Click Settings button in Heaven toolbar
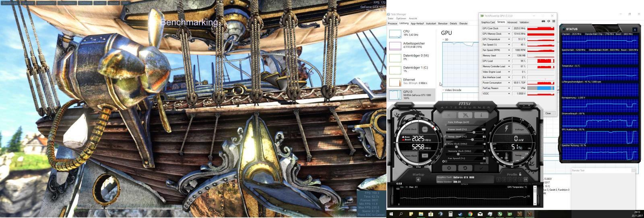The width and height of the screenshot is (644, 218). click(85, 3)
